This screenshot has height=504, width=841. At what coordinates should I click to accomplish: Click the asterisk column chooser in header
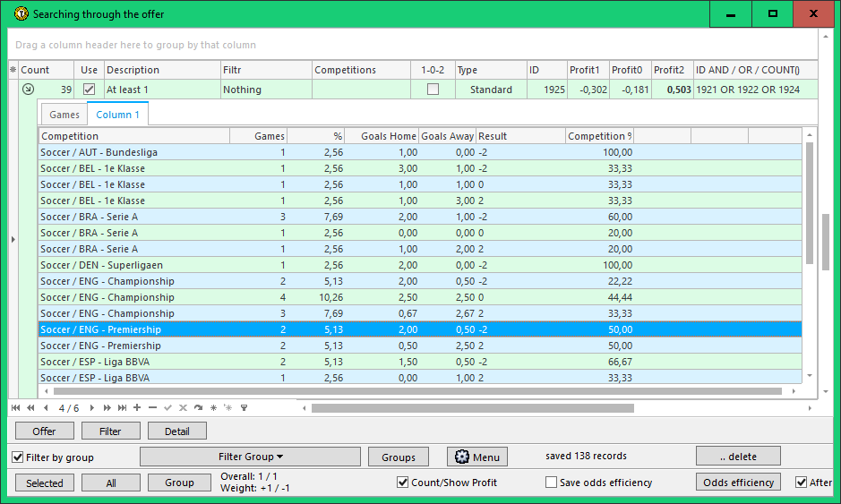pos(13,70)
